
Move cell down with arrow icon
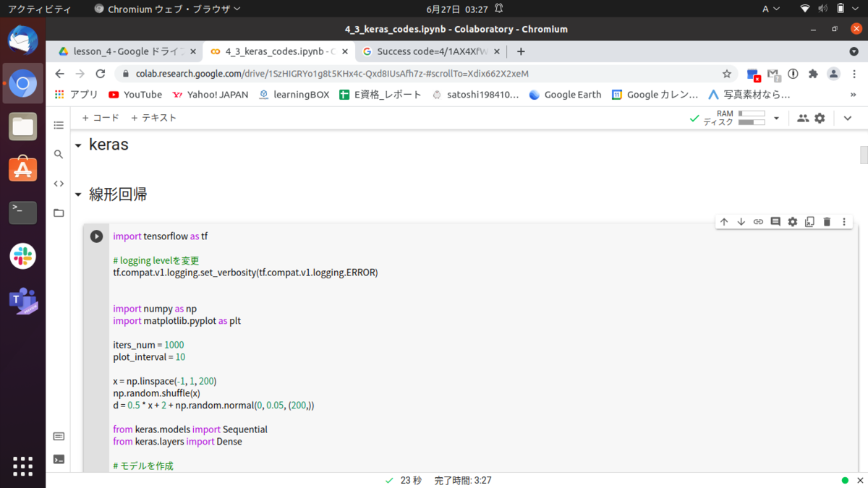coord(741,222)
